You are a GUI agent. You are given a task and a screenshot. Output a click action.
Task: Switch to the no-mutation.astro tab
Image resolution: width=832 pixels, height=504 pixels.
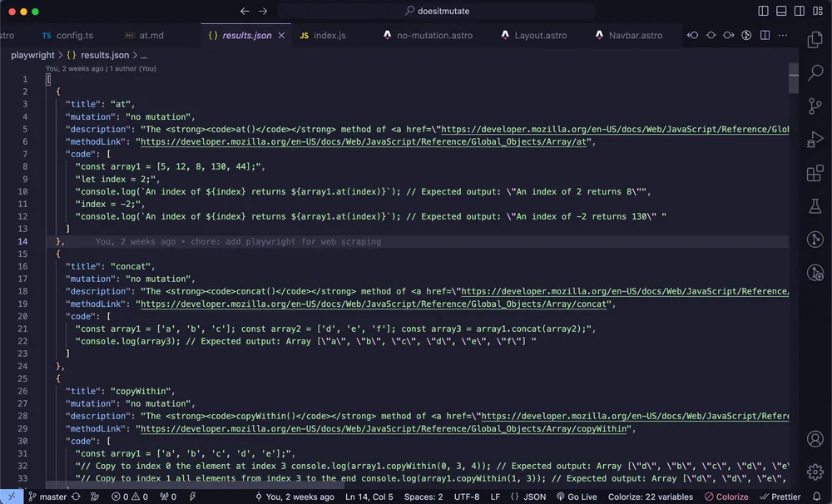click(x=428, y=36)
